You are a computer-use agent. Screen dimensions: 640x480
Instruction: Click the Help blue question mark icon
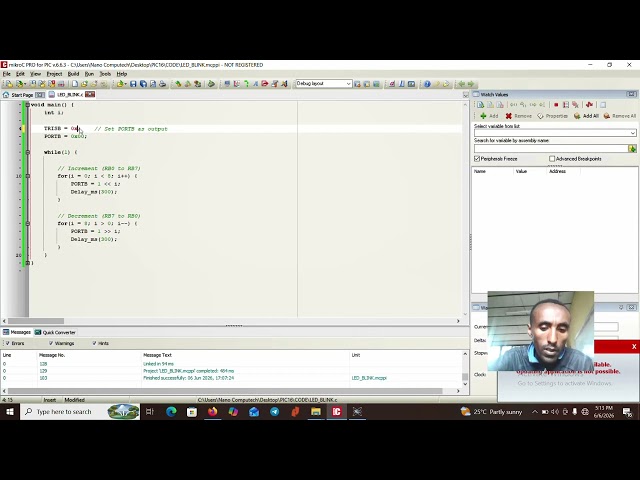[x=427, y=84]
